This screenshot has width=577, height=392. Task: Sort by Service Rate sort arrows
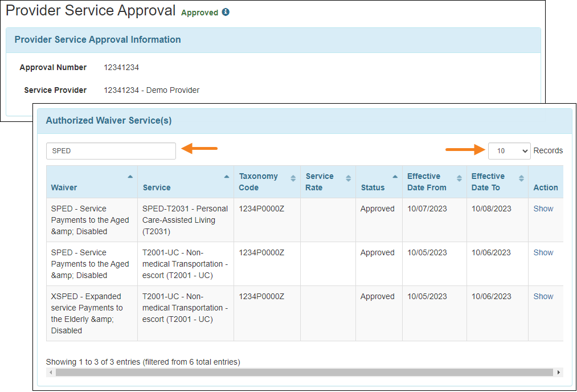click(348, 178)
